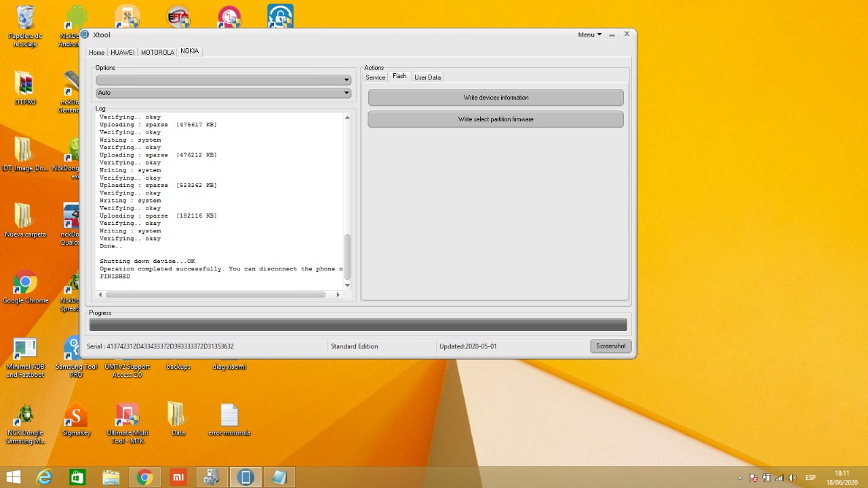Screen dimensions: 868x488
Task: Open the Service actions tab
Action: tap(376, 77)
